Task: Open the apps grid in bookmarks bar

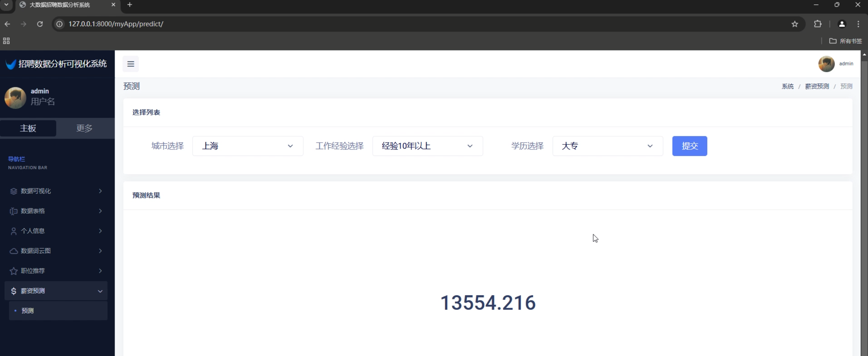Action: pyautogui.click(x=6, y=41)
